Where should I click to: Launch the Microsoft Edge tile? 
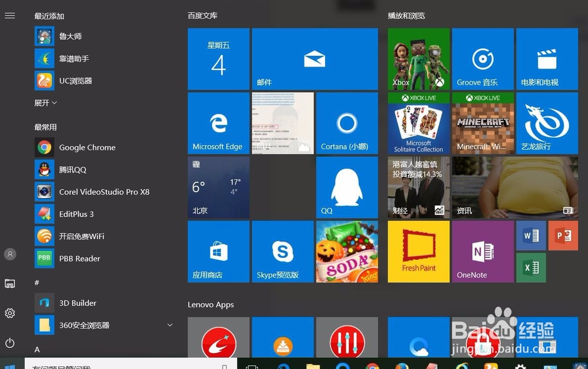[219, 123]
